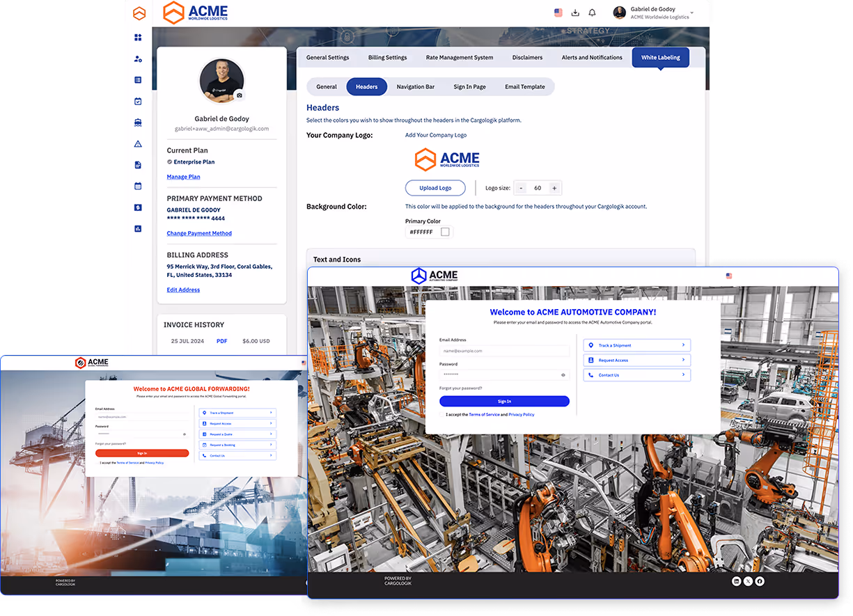The width and height of the screenshot is (853, 616).
Task: Select the Email Template sub-tab
Action: click(x=525, y=87)
